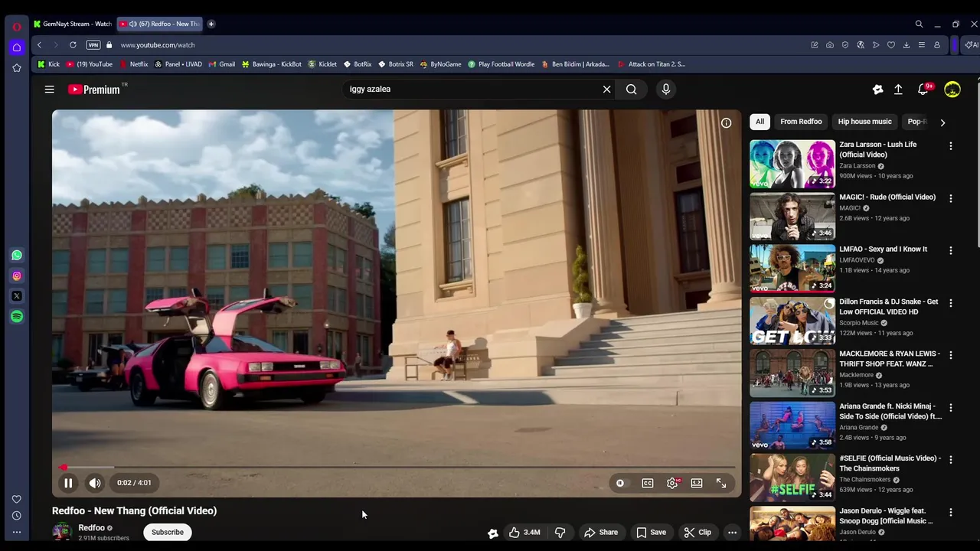Open a new browser tab

pos(211,24)
